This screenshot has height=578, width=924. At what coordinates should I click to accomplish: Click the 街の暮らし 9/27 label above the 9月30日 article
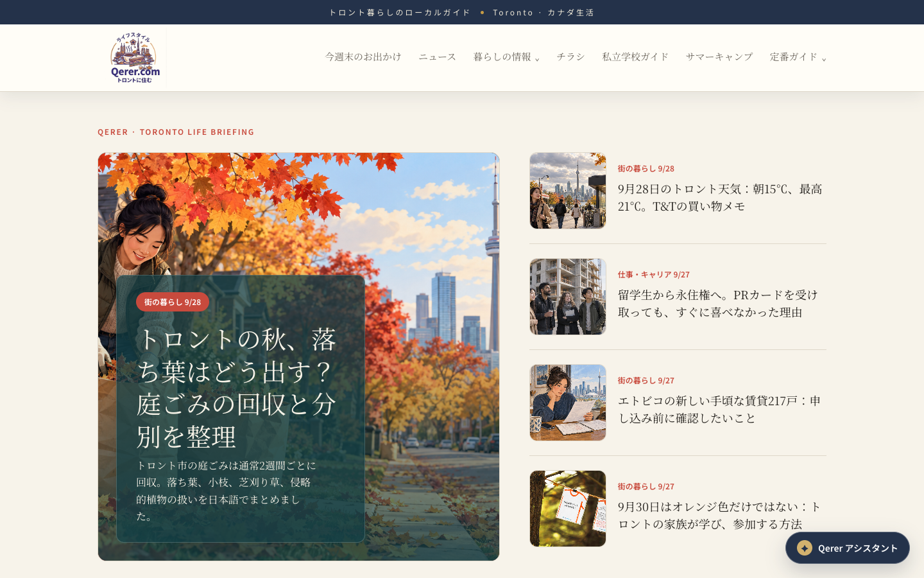click(x=646, y=486)
